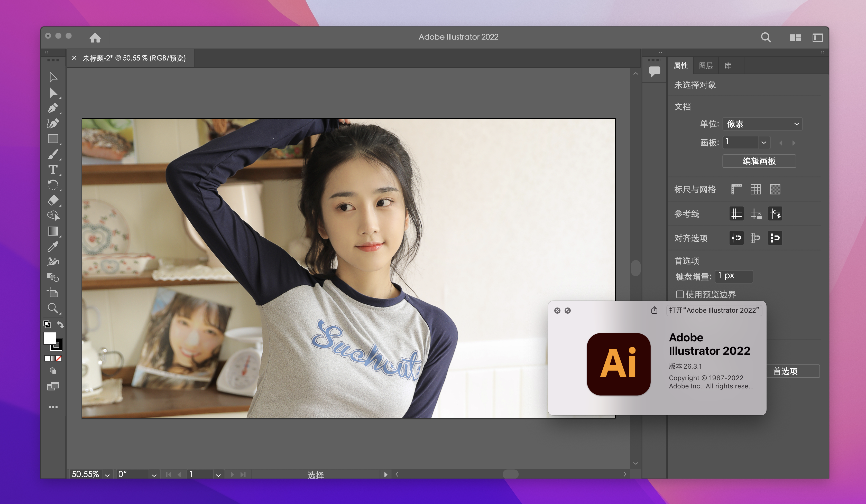Select the Pen tool
The image size is (866, 504).
(x=53, y=108)
